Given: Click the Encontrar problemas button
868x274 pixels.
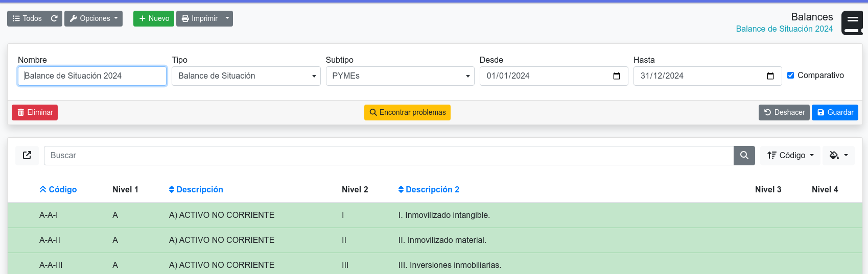Looking at the screenshot, I should coord(407,112).
